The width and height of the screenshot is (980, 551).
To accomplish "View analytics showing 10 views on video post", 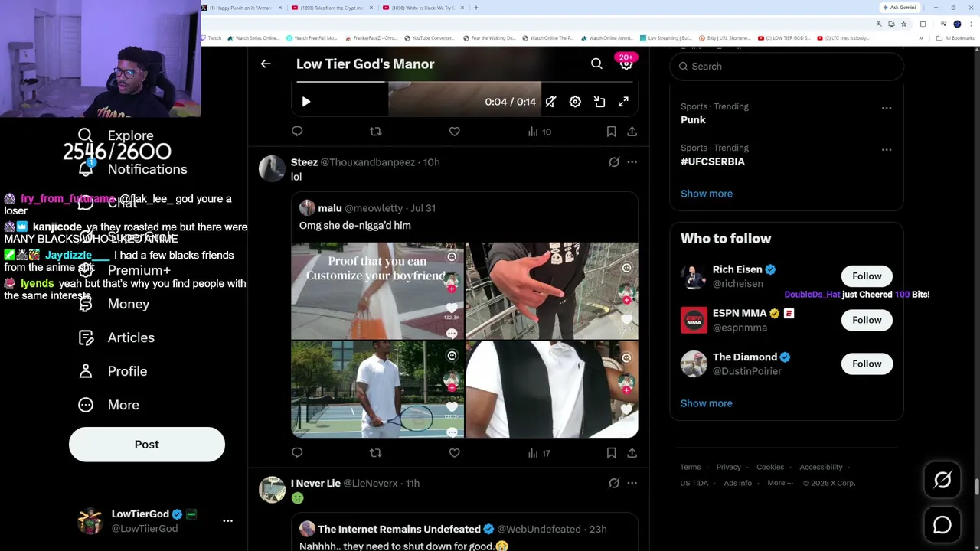I will pyautogui.click(x=539, y=132).
